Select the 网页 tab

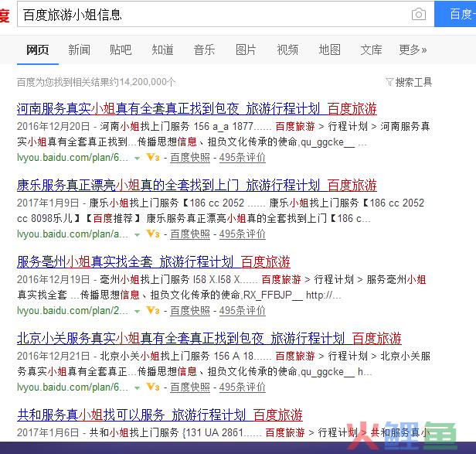pyautogui.click(x=38, y=49)
